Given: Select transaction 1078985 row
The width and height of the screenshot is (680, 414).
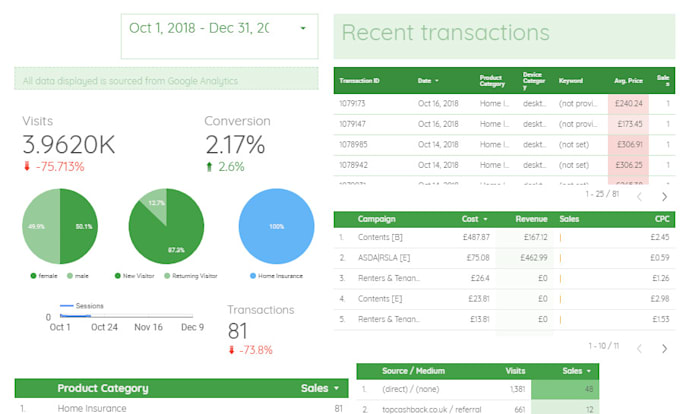Looking at the screenshot, I should (x=504, y=144).
